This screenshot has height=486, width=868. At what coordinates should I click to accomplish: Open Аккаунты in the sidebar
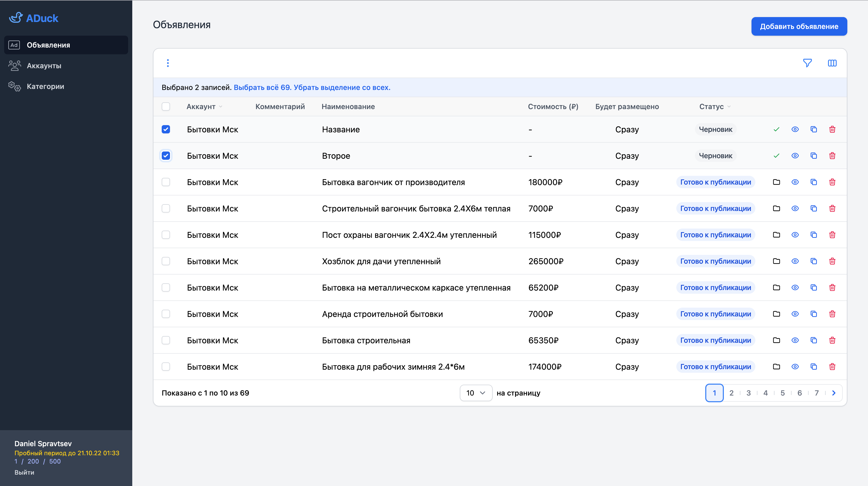pyautogui.click(x=44, y=66)
